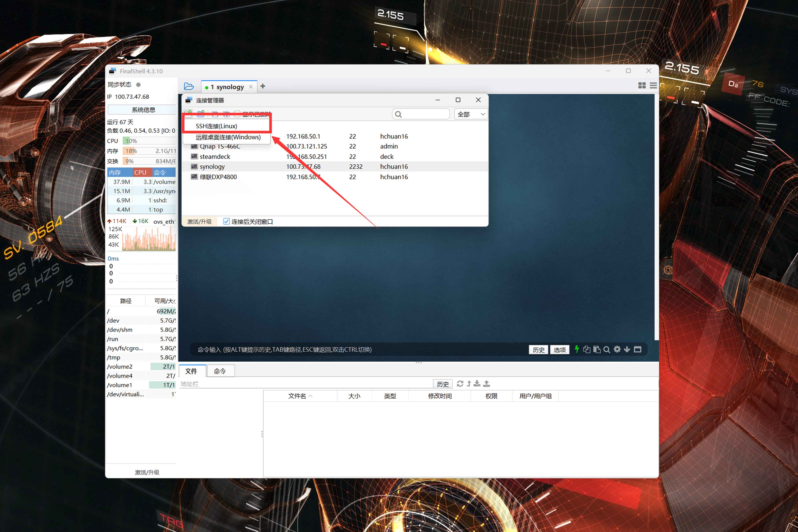
Task: Select the /volume2 disk row
Action: (141, 366)
